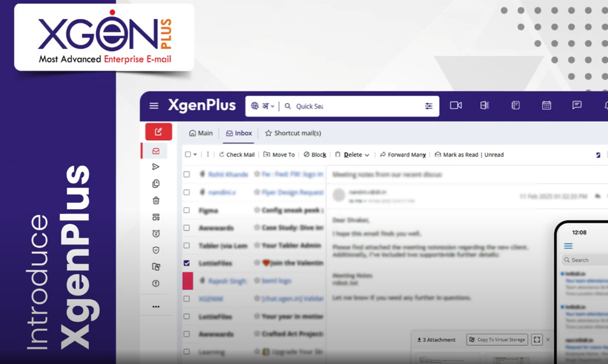Tick the checkbox for the Figma email
Viewport: 608px width, 364px height.
point(187,210)
